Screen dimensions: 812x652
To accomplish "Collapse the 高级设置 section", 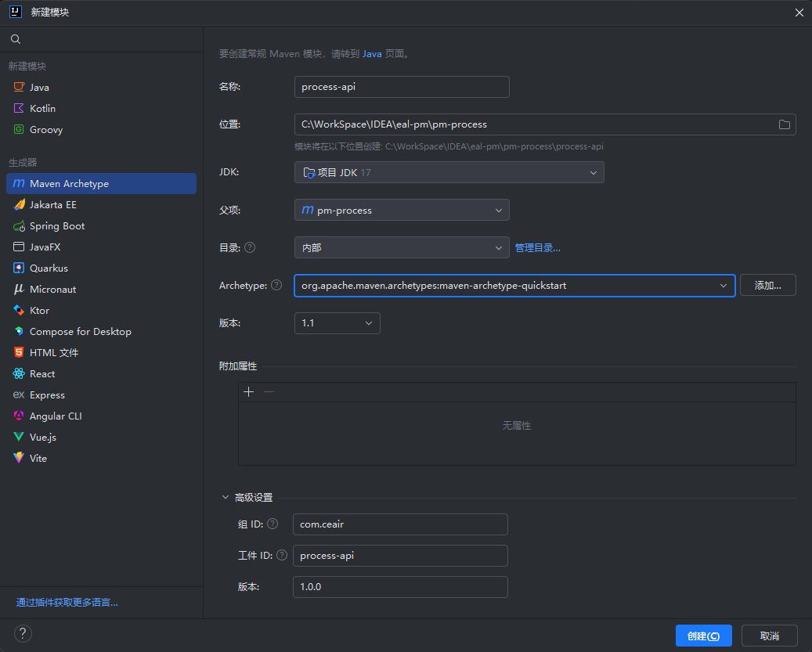I will click(x=226, y=497).
